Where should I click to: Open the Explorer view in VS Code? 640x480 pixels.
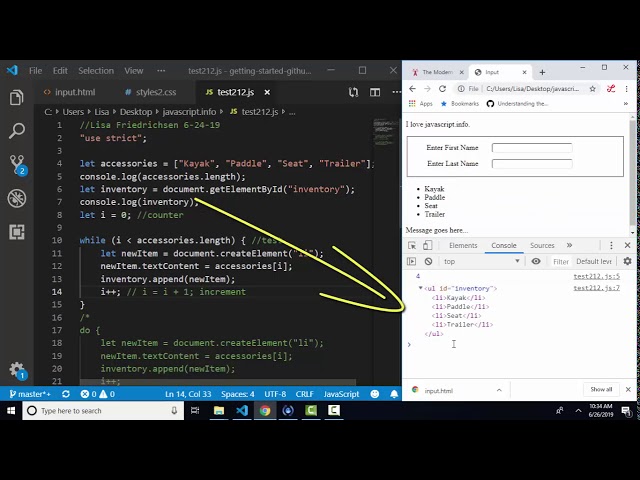click(17, 98)
